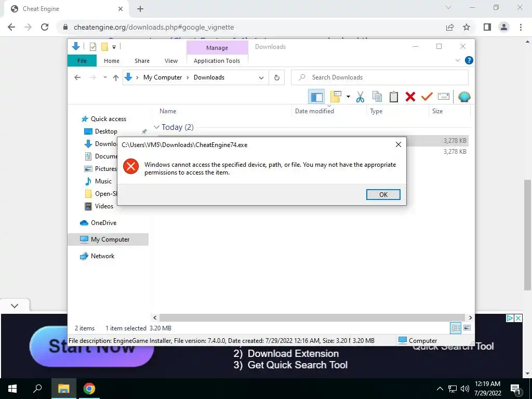The width and height of the screenshot is (532, 399).
Task: Click Downloads in address breadcrumb
Action: [x=209, y=77]
